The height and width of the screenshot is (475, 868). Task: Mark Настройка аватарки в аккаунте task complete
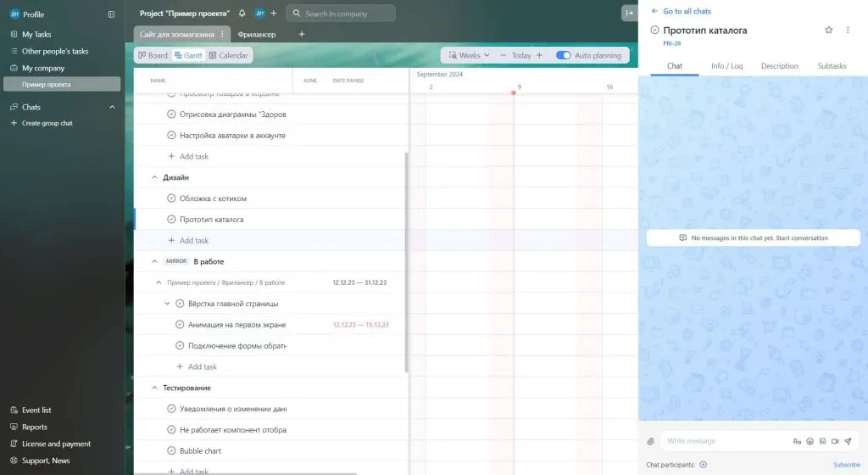coord(171,135)
